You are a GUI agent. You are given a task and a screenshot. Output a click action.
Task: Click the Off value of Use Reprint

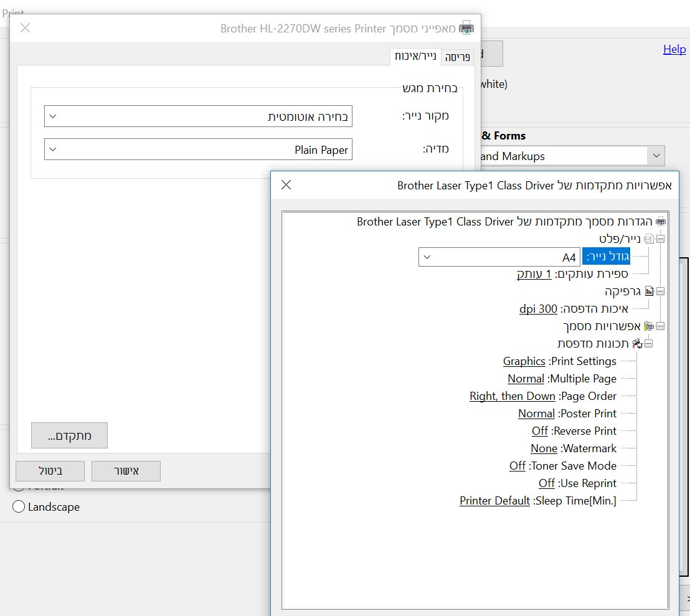pos(547,483)
